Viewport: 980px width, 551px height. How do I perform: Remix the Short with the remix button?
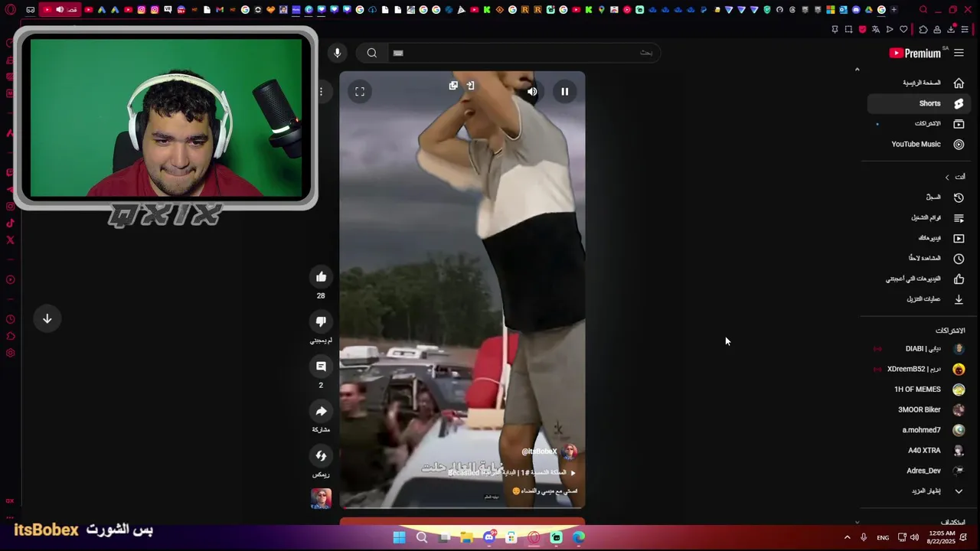(321, 456)
